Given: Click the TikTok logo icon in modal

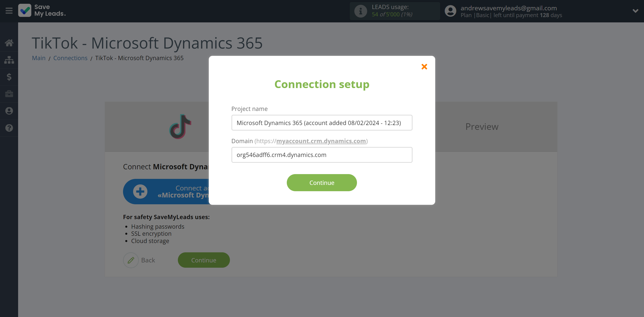Looking at the screenshot, I should [x=179, y=127].
